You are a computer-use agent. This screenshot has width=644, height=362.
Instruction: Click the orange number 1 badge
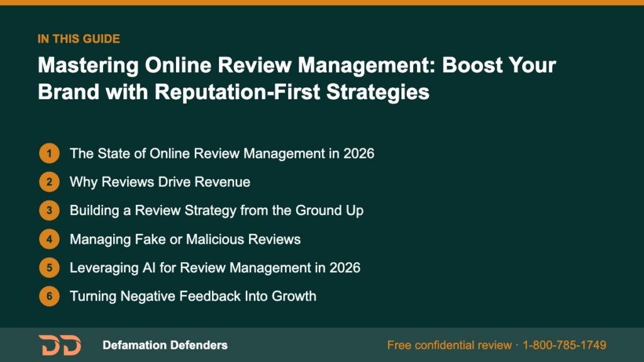click(49, 153)
